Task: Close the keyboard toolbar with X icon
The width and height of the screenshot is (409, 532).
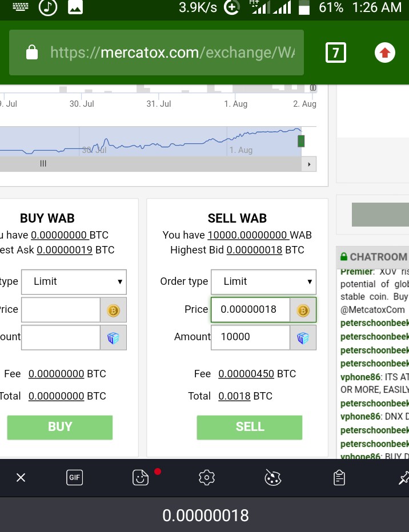Action: [x=21, y=478]
